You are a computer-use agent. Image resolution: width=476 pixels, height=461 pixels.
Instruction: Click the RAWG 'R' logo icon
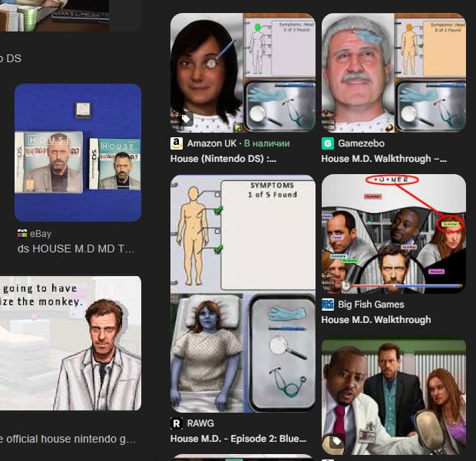[177, 423]
